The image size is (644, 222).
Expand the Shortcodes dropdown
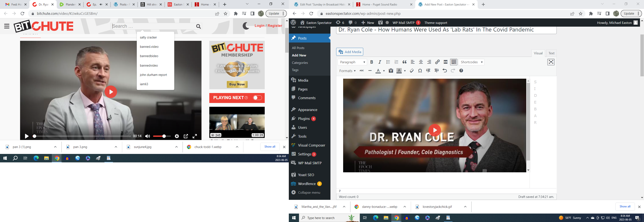pyautogui.click(x=471, y=62)
